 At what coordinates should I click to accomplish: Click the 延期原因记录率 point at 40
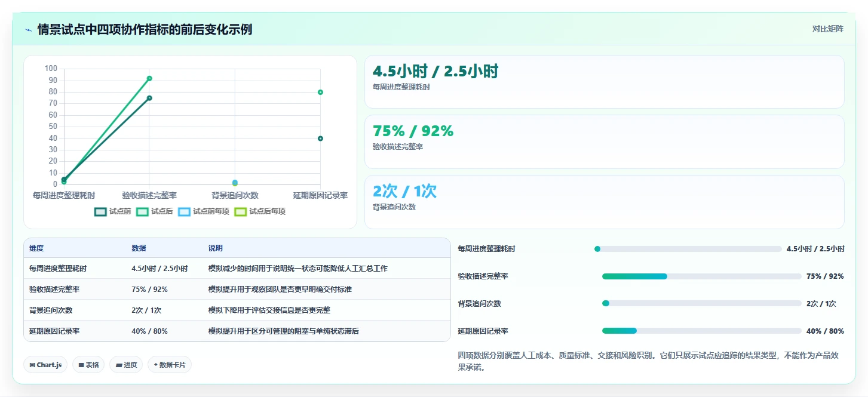[x=320, y=139]
